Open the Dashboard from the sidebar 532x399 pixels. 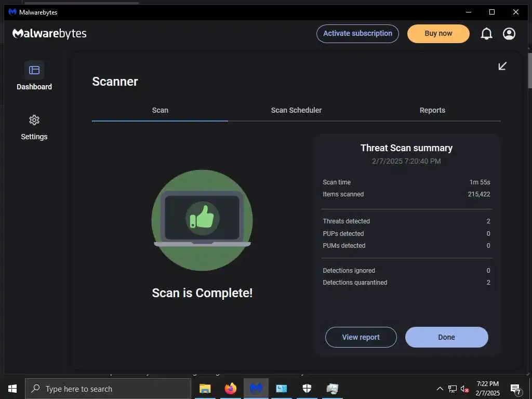pos(34,76)
